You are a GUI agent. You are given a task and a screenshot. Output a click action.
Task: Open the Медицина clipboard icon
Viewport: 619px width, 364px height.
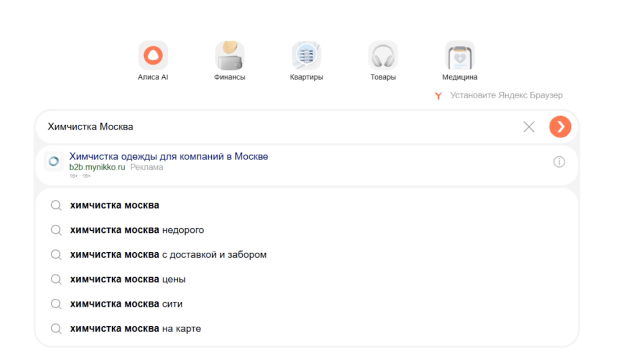pos(459,55)
